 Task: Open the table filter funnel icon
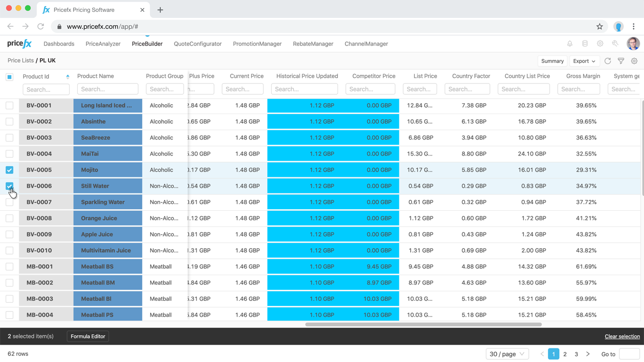(621, 61)
